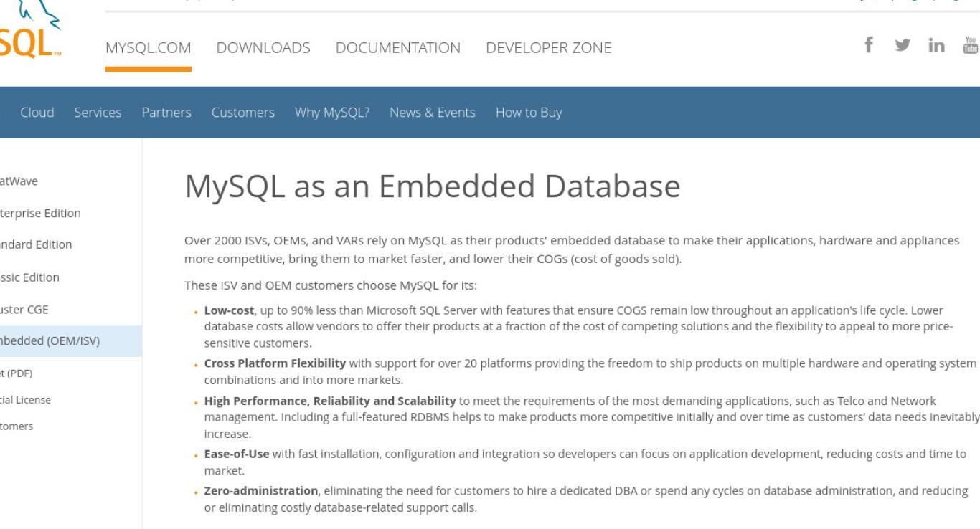Open the Standard Edition sidebar link

[x=36, y=244]
